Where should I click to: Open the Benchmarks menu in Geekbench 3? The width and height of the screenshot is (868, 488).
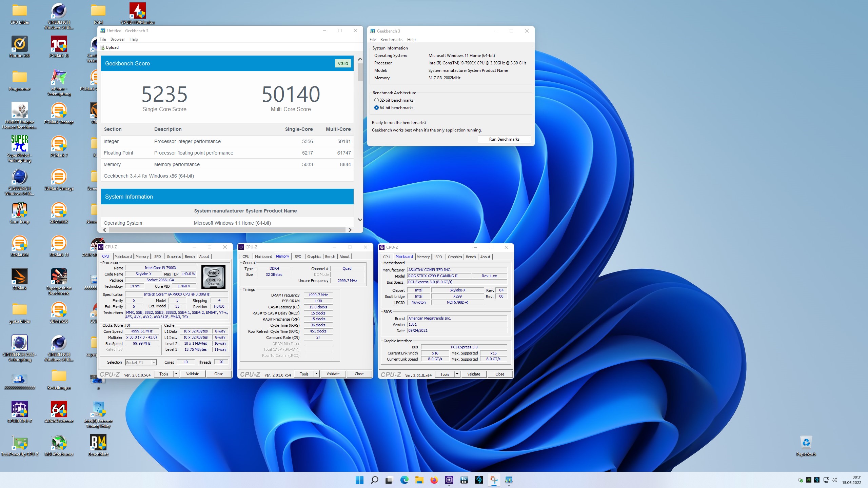tap(391, 40)
